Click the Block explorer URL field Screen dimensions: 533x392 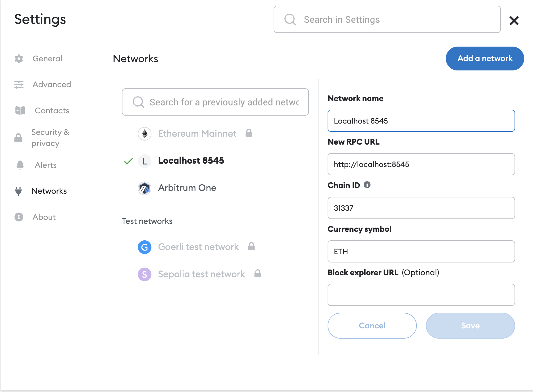coord(421,295)
